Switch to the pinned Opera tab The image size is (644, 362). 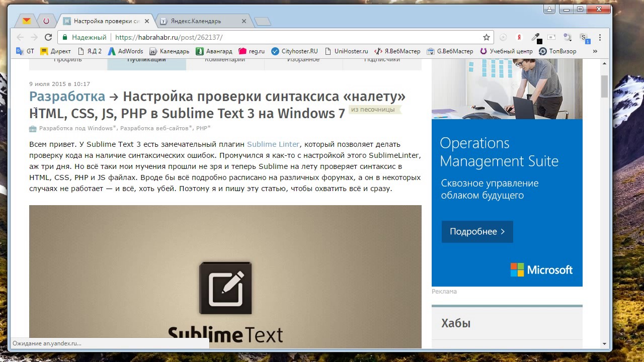tap(46, 21)
